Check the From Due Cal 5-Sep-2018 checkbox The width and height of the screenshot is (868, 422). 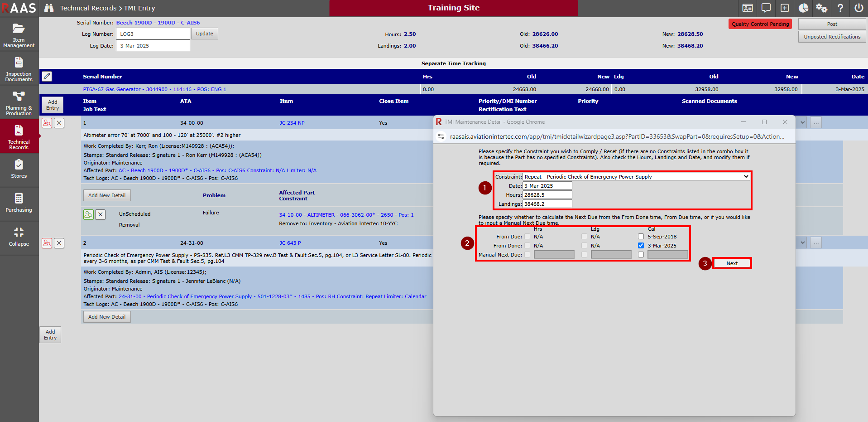coord(641,237)
